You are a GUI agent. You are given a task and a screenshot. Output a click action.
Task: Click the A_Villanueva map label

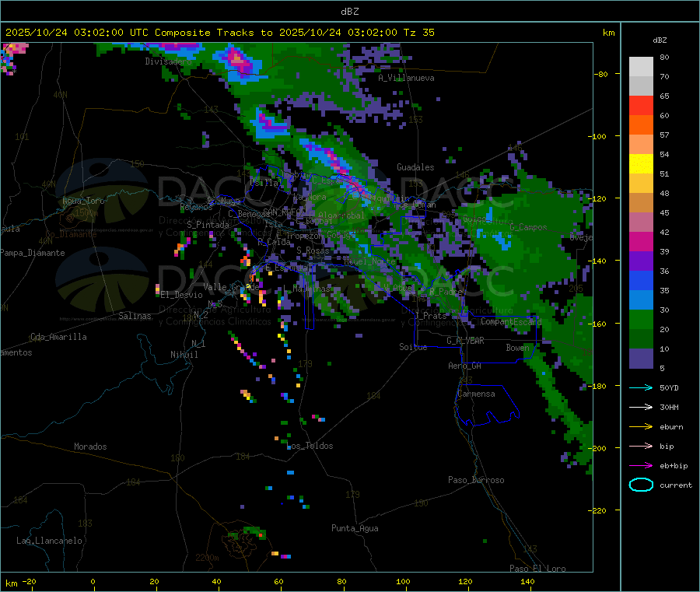click(x=406, y=78)
